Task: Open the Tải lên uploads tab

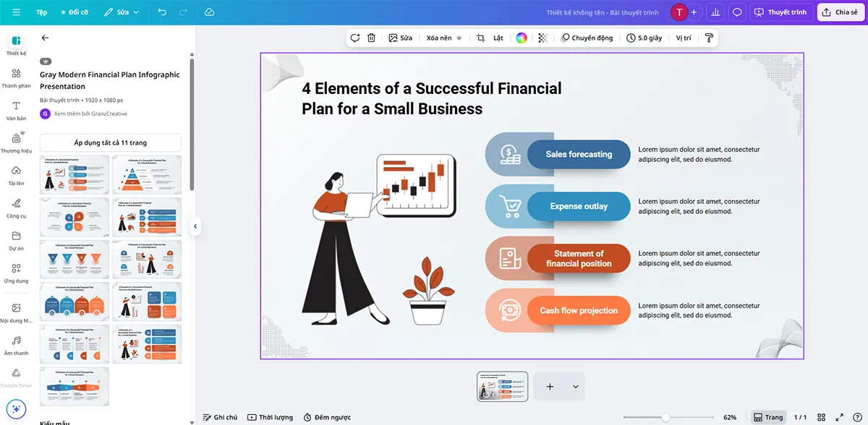Action: [16, 175]
